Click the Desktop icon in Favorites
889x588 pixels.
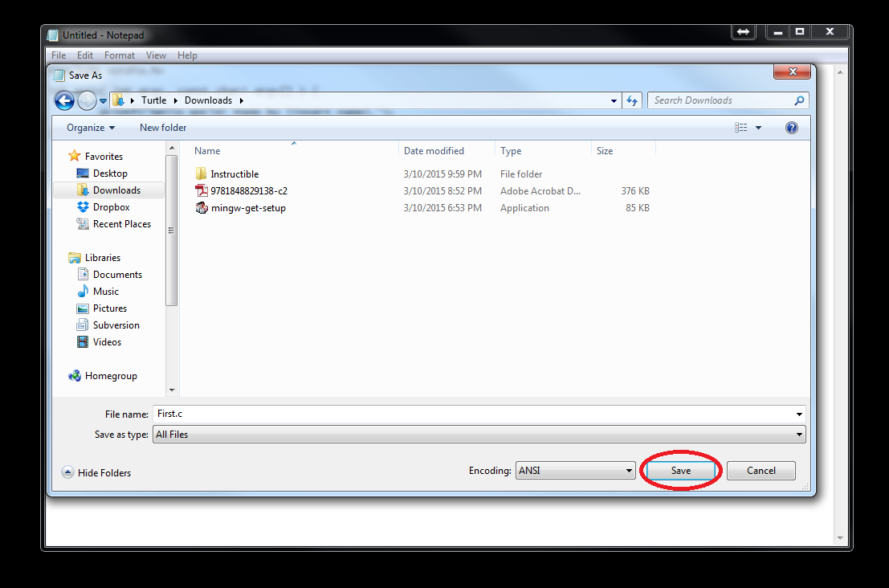[x=83, y=173]
